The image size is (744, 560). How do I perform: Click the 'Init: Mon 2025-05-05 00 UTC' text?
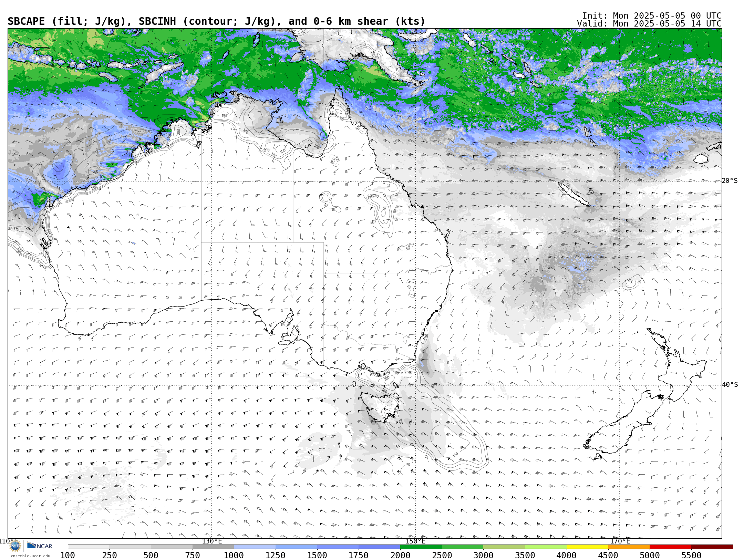click(652, 16)
